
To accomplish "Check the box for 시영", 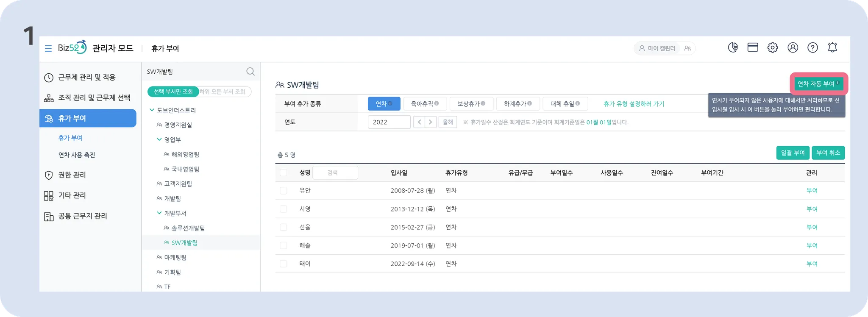I will click(x=284, y=209).
